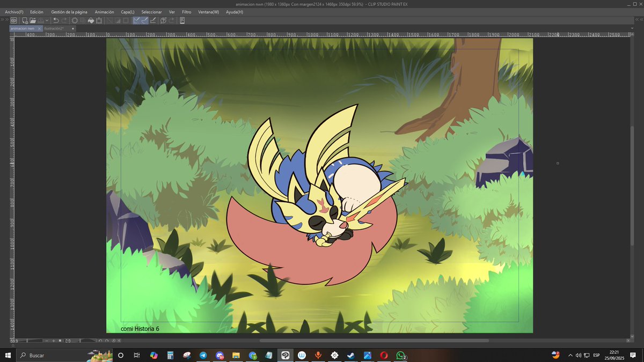
Task: Open the Capa(L) menu
Action: [x=128, y=12]
